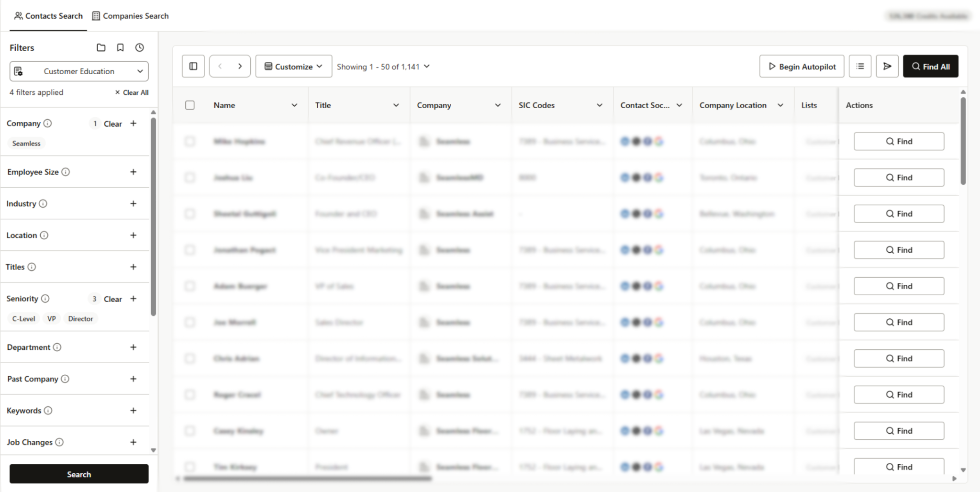
Task: Open the Customize columns dropdown
Action: (294, 66)
